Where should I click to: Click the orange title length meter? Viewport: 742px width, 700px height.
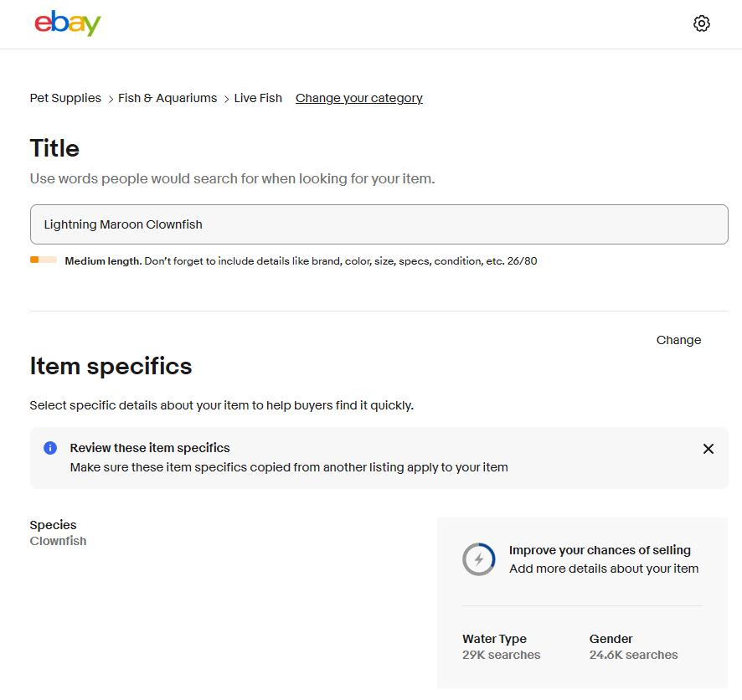click(44, 260)
